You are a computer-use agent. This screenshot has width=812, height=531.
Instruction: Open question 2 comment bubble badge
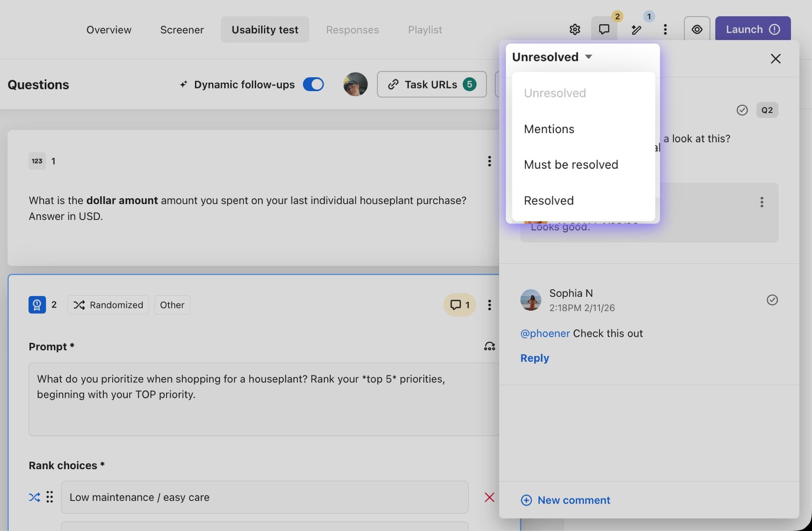[460, 305]
